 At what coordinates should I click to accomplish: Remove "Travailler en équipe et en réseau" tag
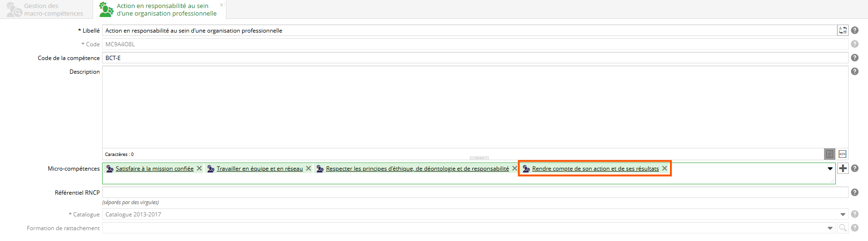point(309,168)
